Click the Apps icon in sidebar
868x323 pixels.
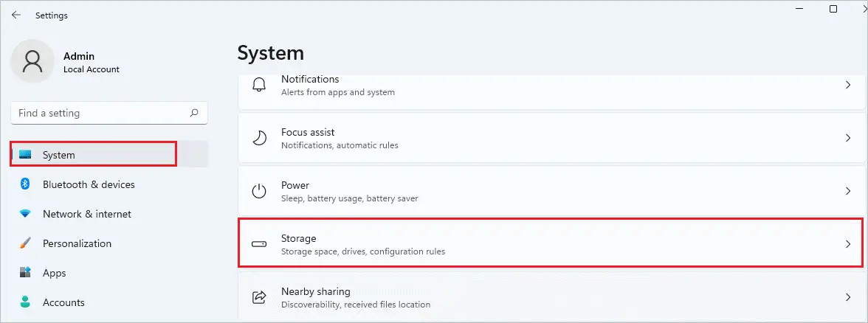tap(25, 273)
